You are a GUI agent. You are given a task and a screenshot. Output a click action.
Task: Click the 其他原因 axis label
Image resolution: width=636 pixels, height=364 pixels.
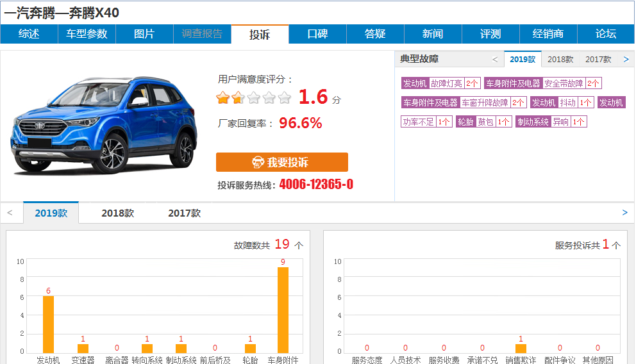click(x=598, y=360)
